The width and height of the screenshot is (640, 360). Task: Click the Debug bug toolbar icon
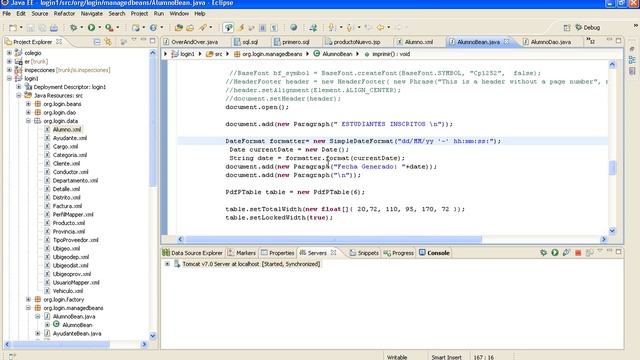[x=73, y=28]
